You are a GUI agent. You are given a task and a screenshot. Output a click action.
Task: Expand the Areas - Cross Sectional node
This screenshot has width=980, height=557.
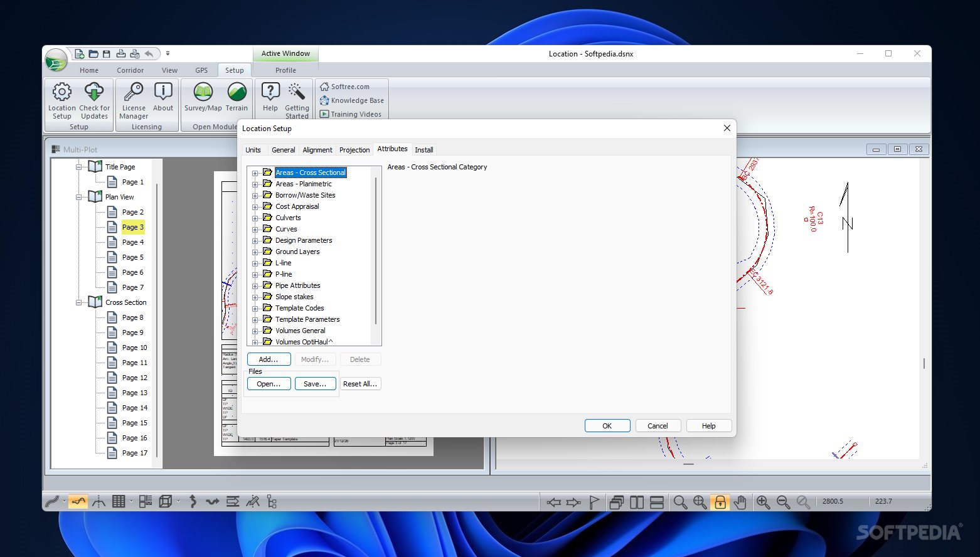coord(255,173)
